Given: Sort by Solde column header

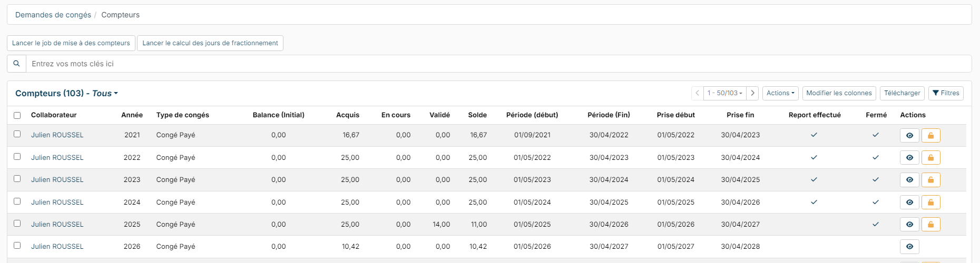Looking at the screenshot, I should click(477, 115).
